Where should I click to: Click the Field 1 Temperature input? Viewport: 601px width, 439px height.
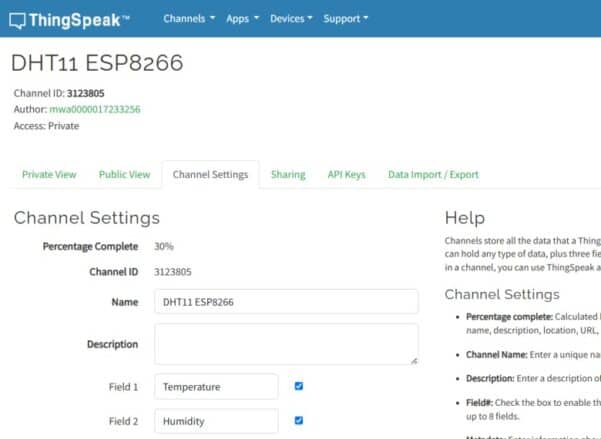tap(216, 386)
